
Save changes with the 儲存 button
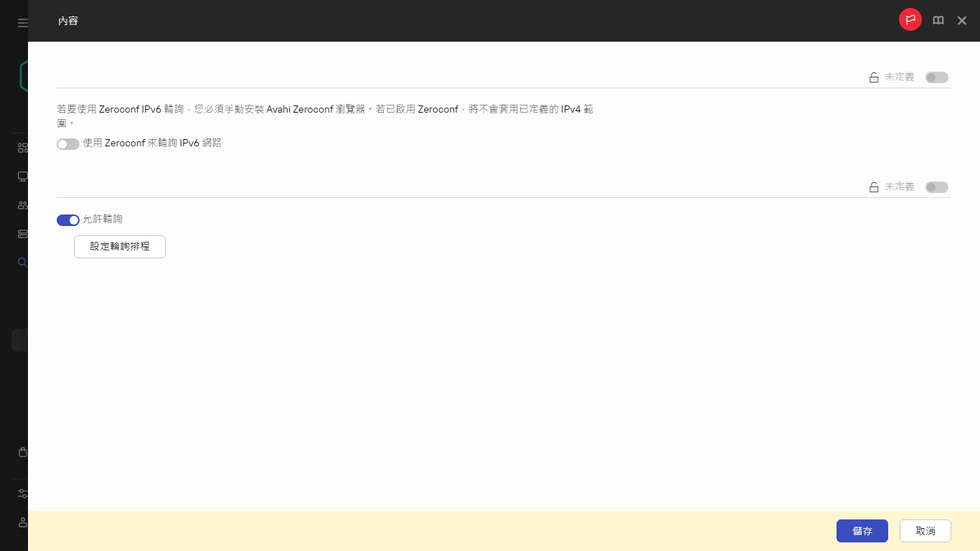tap(862, 531)
